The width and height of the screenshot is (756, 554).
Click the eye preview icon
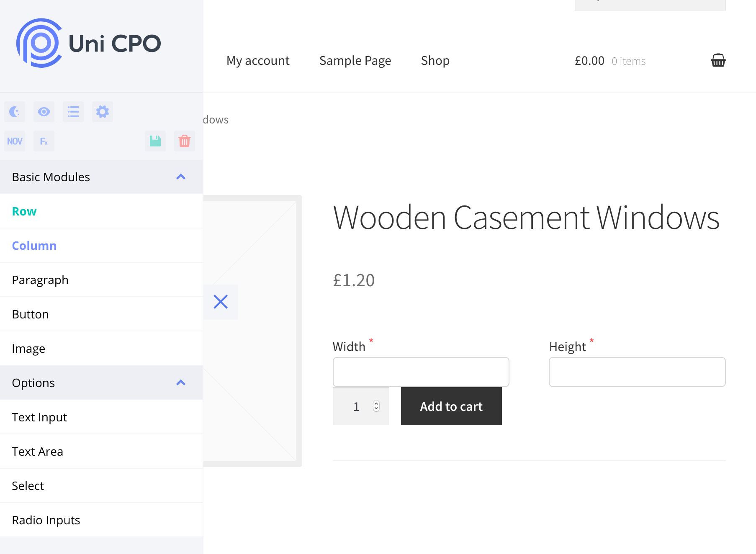[44, 112]
